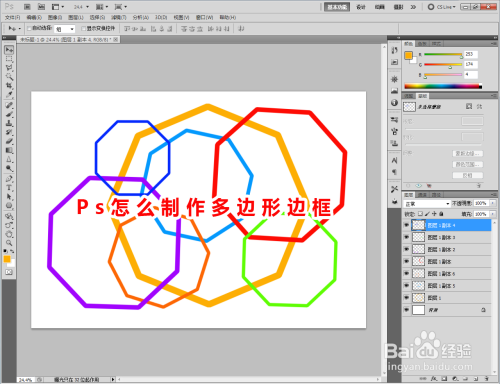Open the layer blend mode dropdown
Screen dimensions: 500x384
tap(427, 203)
